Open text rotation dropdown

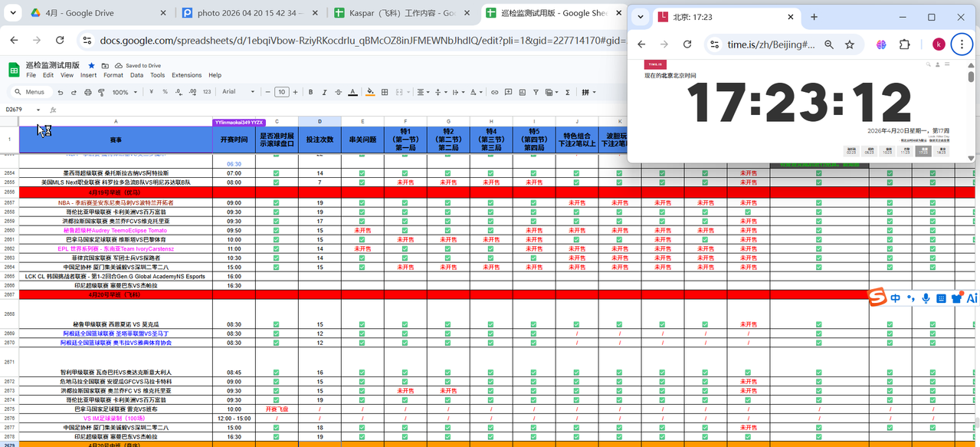(x=476, y=92)
